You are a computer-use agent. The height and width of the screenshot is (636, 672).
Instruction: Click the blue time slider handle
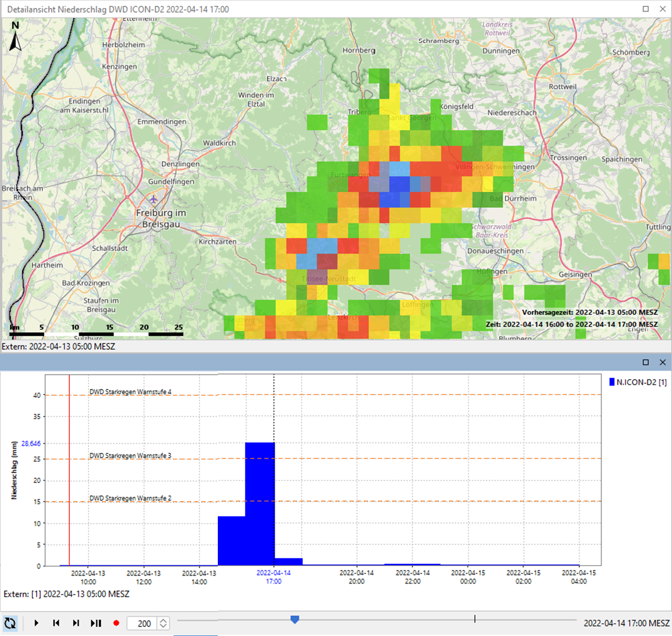click(x=295, y=619)
